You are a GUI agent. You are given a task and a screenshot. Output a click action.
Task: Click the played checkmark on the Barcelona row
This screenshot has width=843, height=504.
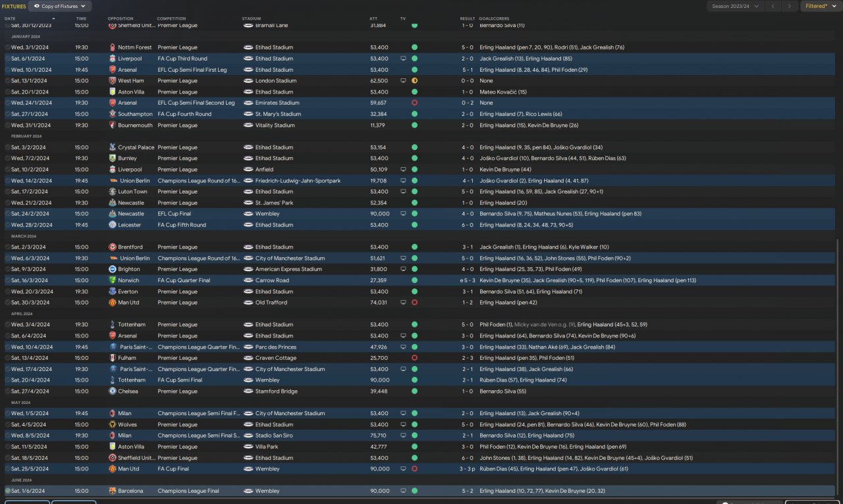[8, 491]
